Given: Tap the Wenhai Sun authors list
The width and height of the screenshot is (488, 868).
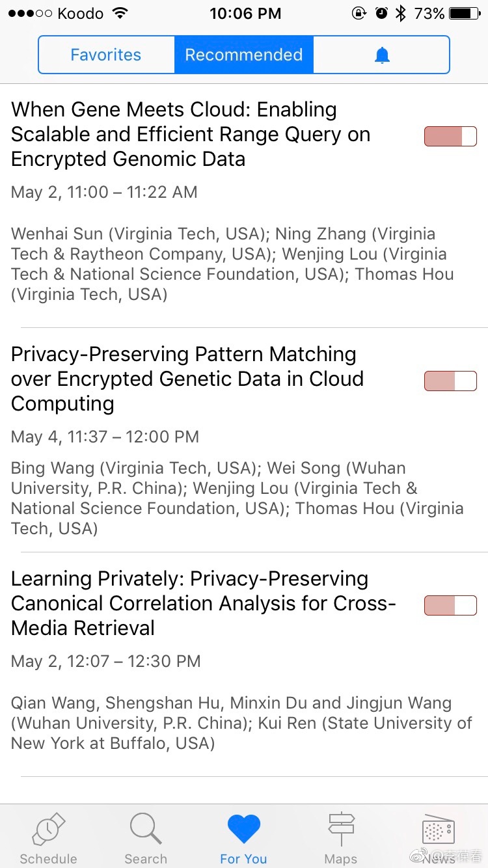Looking at the screenshot, I should coord(232,264).
